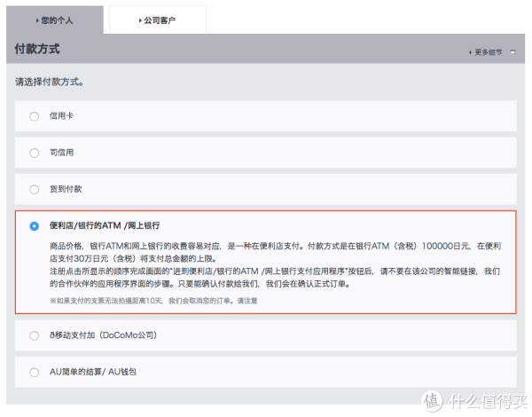Switch to the 您的个人 tab
The image size is (532, 417).
(55, 20)
